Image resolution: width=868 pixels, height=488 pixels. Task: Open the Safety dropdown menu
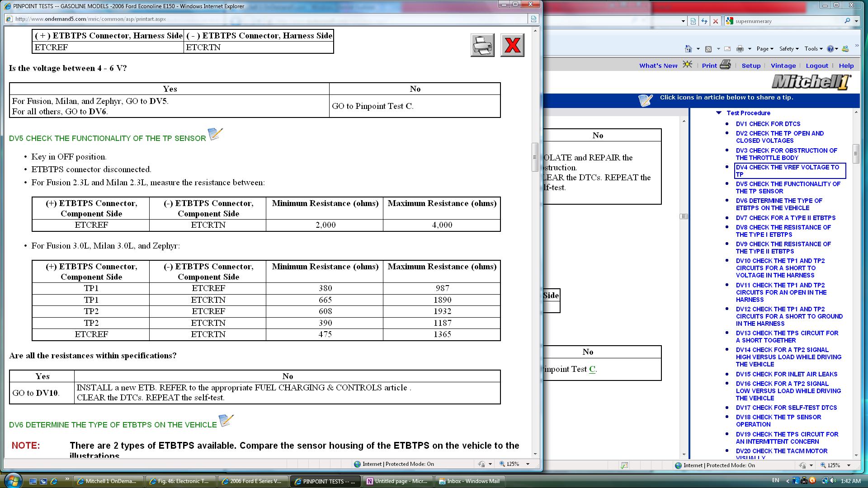point(788,49)
